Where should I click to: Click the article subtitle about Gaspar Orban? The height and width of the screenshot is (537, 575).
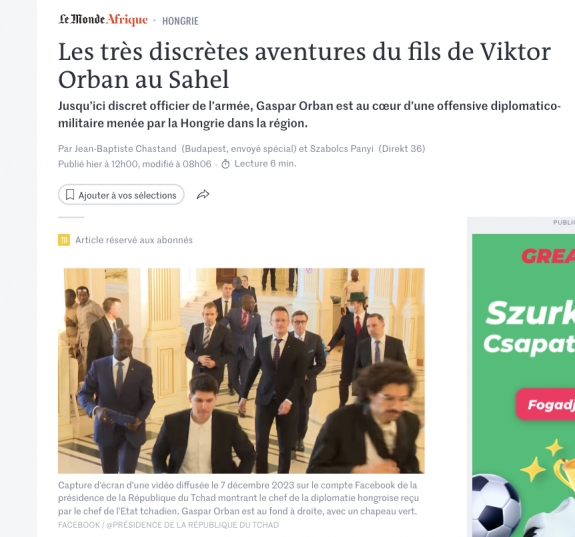[310, 114]
